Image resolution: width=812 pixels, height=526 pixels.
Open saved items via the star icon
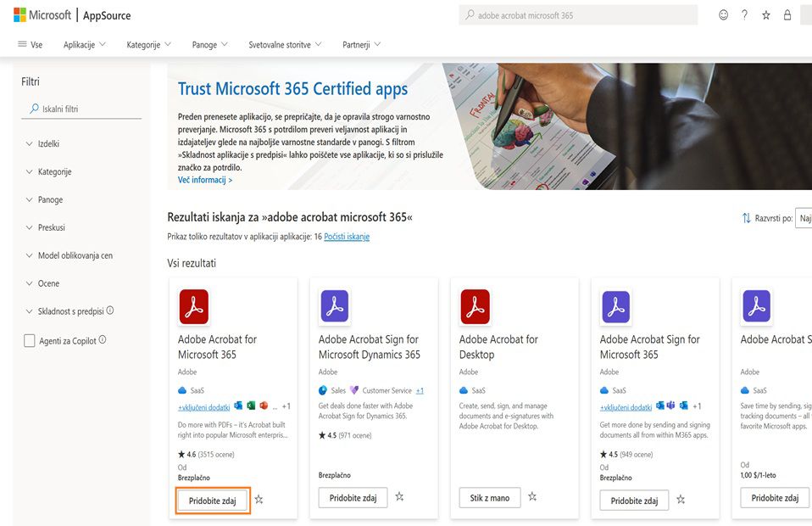point(765,14)
